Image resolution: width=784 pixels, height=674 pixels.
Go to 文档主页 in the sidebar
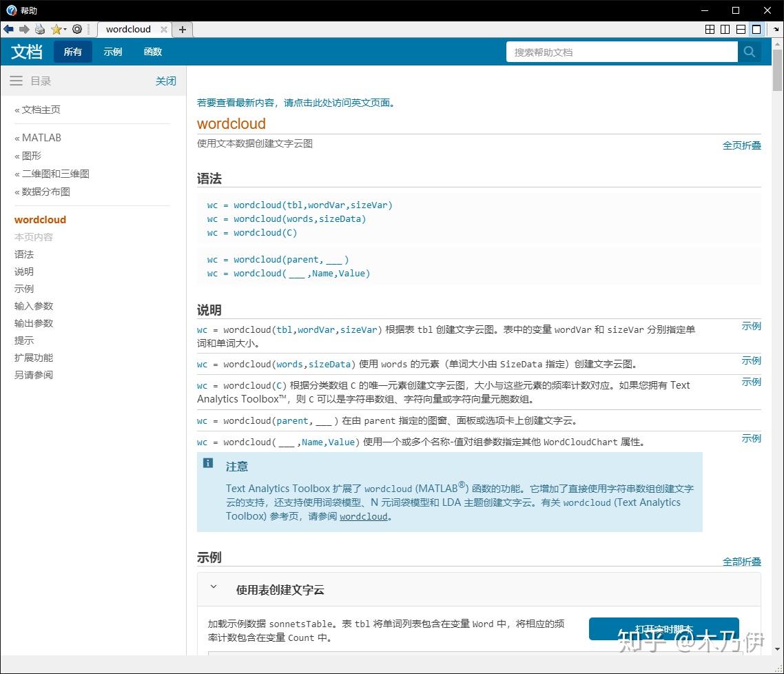[x=41, y=110]
